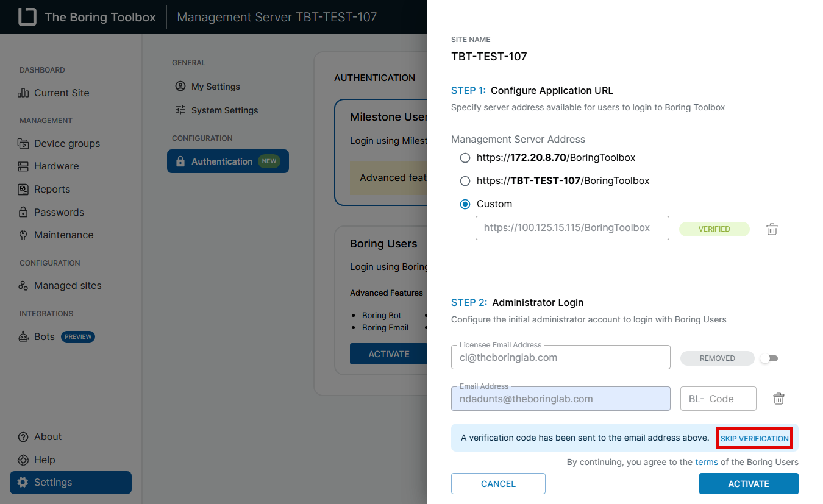Open Device groups in sidebar
Screen dimensions: 823x504
[x=66, y=143]
